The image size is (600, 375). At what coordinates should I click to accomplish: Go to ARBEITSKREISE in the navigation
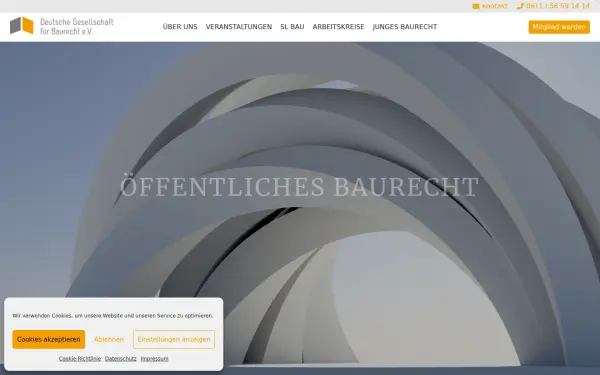click(338, 27)
